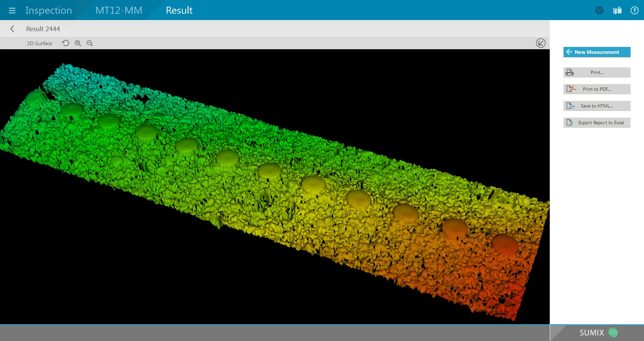Screen dimensions: 644x341
Task: Click the Excel sheet icon beside Export Report
Action: pyautogui.click(x=571, y=122)
